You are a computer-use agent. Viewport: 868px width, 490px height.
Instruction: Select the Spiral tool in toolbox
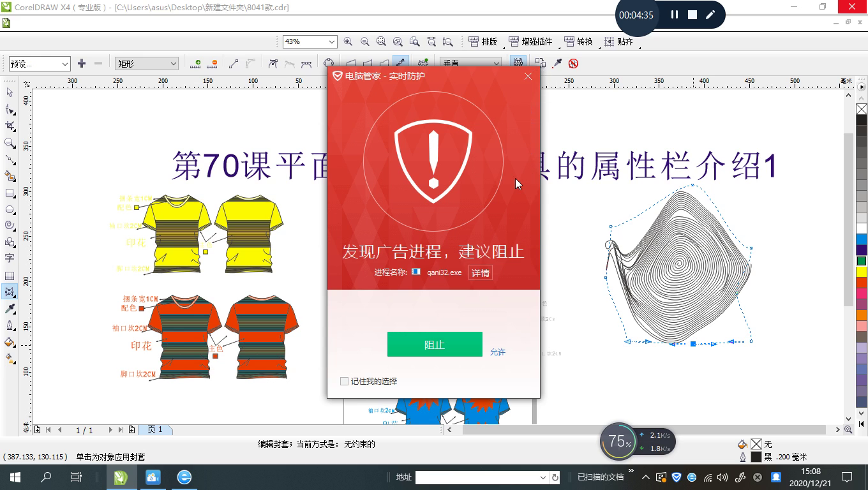(10, 226)
